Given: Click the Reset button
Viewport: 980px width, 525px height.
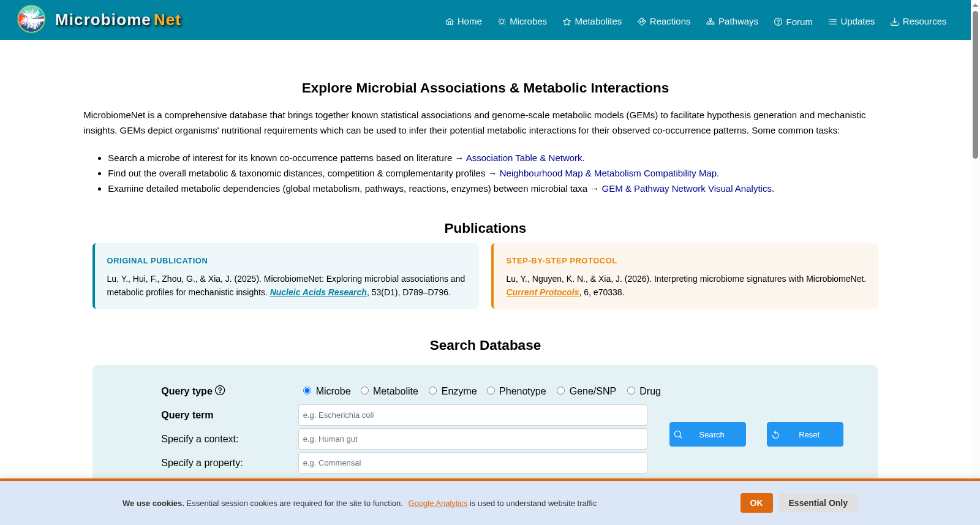Looking at the screenshot, I should point(805,434).
